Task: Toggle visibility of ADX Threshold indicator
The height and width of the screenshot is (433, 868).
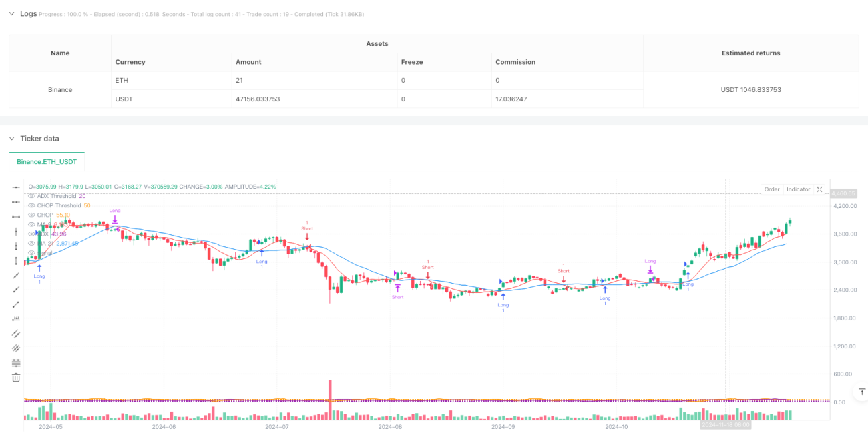Action: 31,196
